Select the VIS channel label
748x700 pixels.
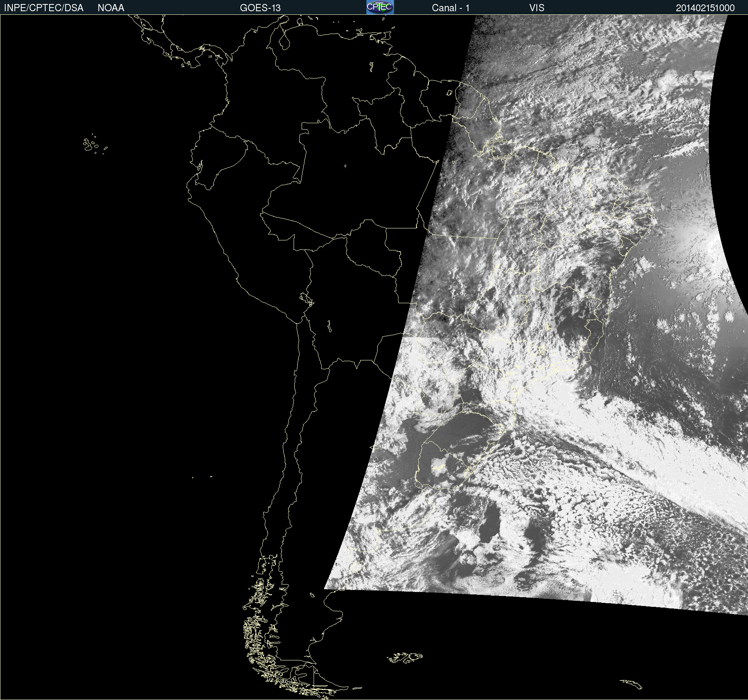[x=537, y=8]
